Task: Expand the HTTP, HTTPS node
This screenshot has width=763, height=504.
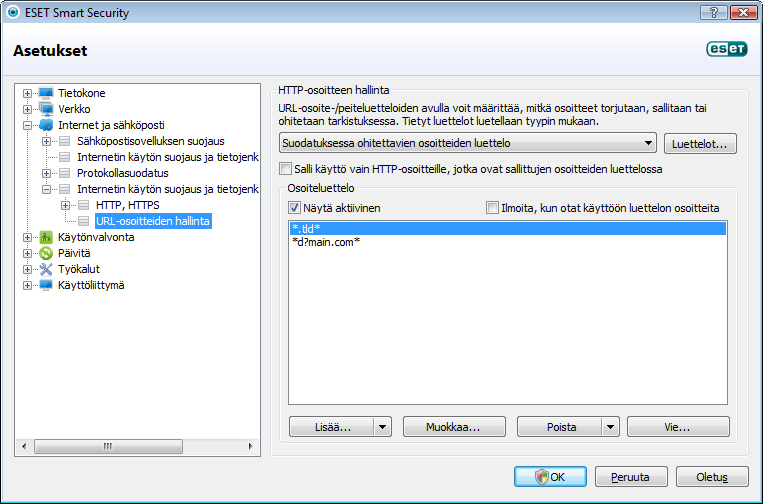Action: pyautogui.click(x=65, y=206)
